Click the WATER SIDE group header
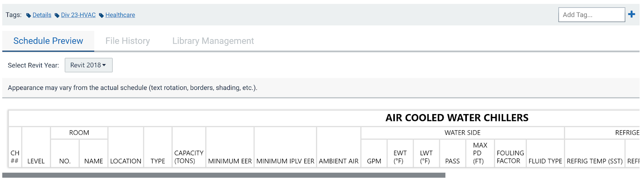 coord(462,133)
